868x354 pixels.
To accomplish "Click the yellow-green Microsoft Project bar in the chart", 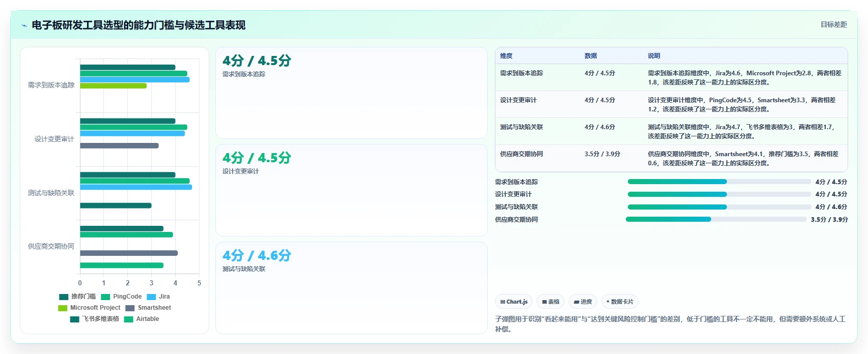I will pyautogui.click(x=113, y=86).
